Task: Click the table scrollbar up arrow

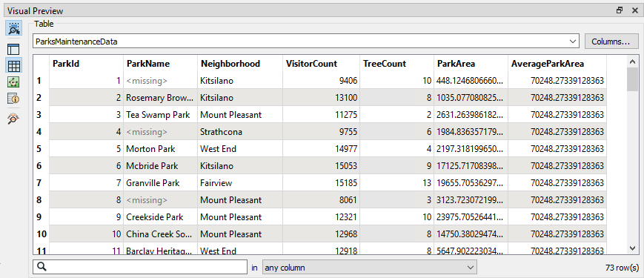Action: pyautogui.click(x=633, y=62)
